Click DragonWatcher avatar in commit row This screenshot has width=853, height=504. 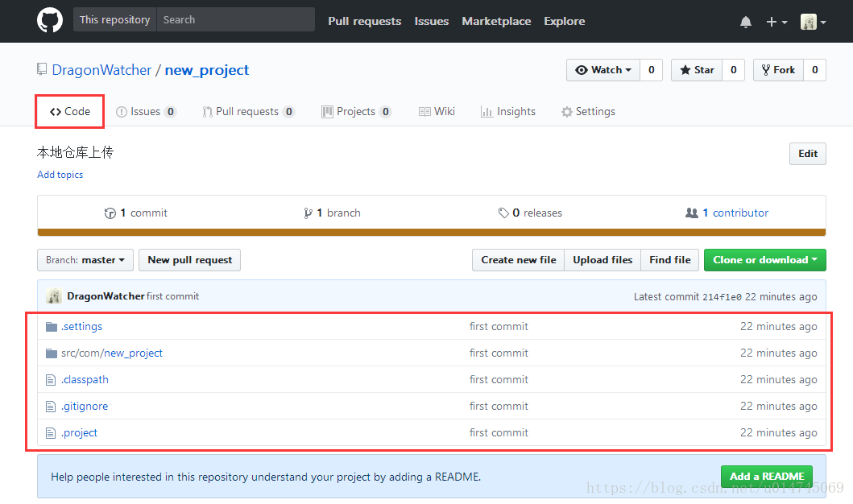pos(54,295)
